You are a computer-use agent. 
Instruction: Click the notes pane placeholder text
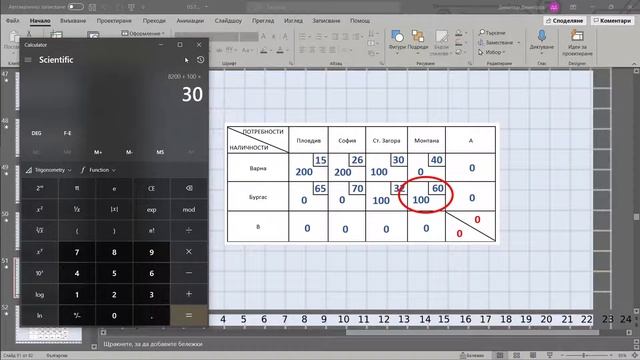click(153, 344)
